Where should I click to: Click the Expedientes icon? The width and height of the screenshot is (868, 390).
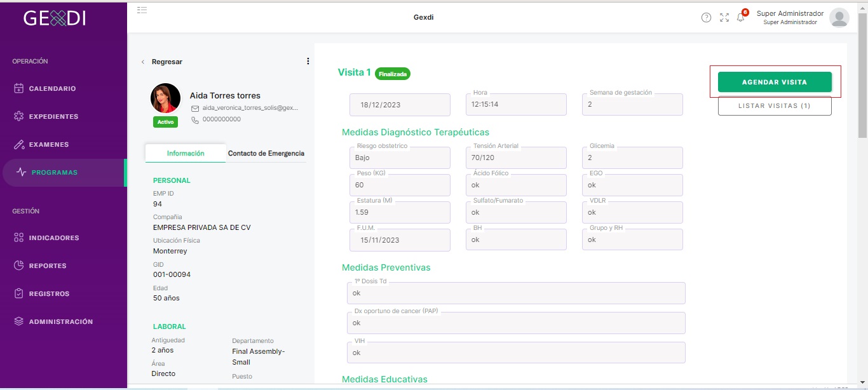(x=19, y=116)
